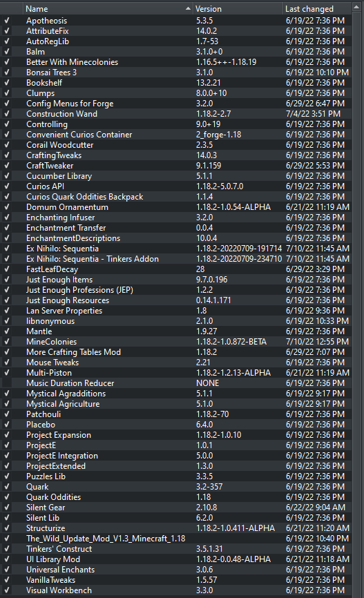Disable the Clumps mod checkbox
The width and height of the screenshot is (364, 598).
(x=6, y=93)
